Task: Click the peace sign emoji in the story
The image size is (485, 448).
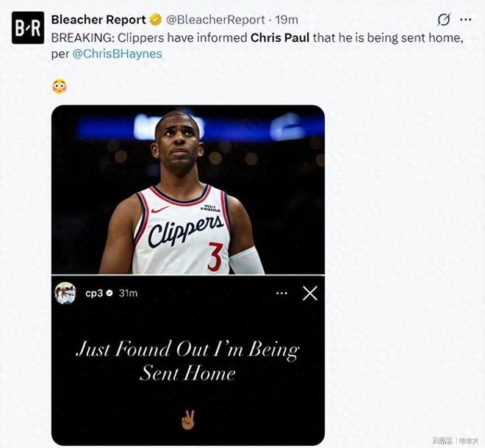Action: pos(187,420)
